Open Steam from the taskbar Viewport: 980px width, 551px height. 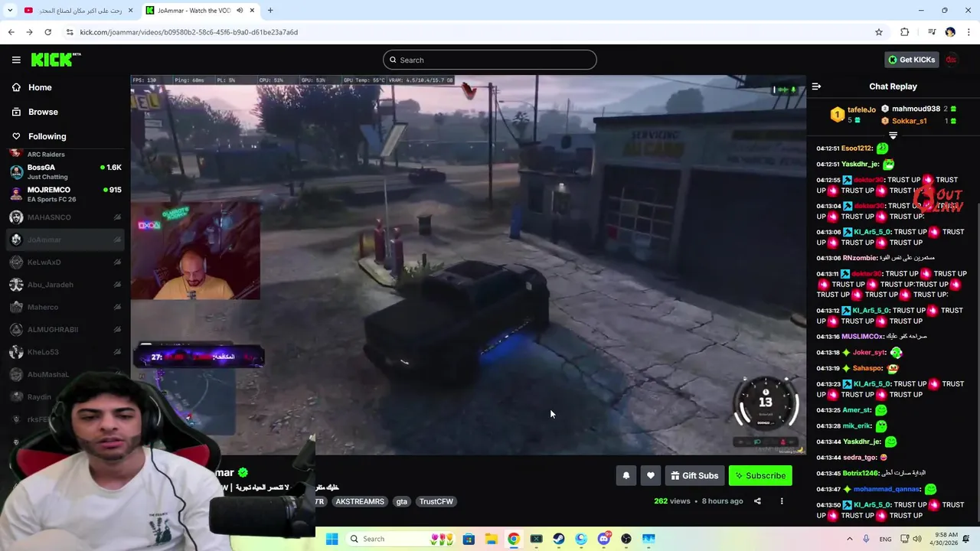tap(559, 539)
